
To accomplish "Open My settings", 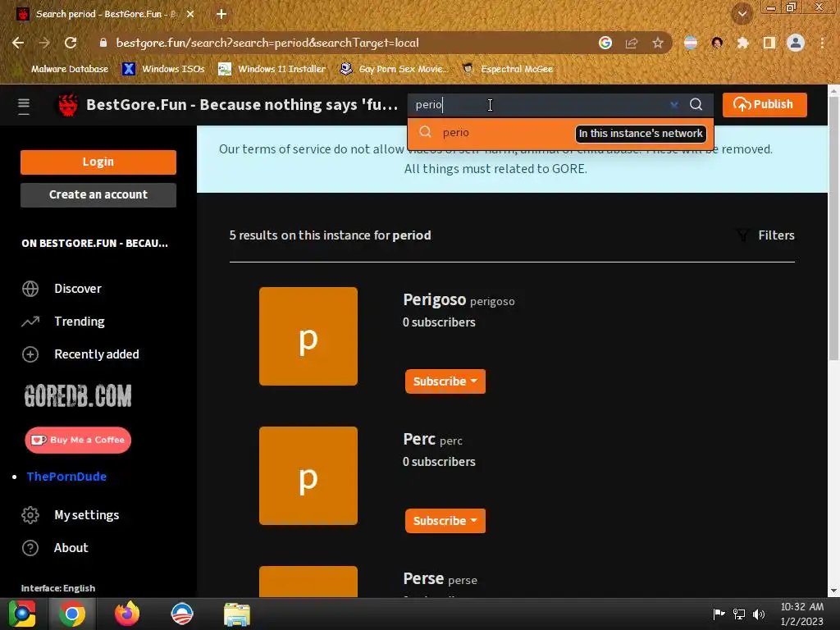I will tap(86, 515).
